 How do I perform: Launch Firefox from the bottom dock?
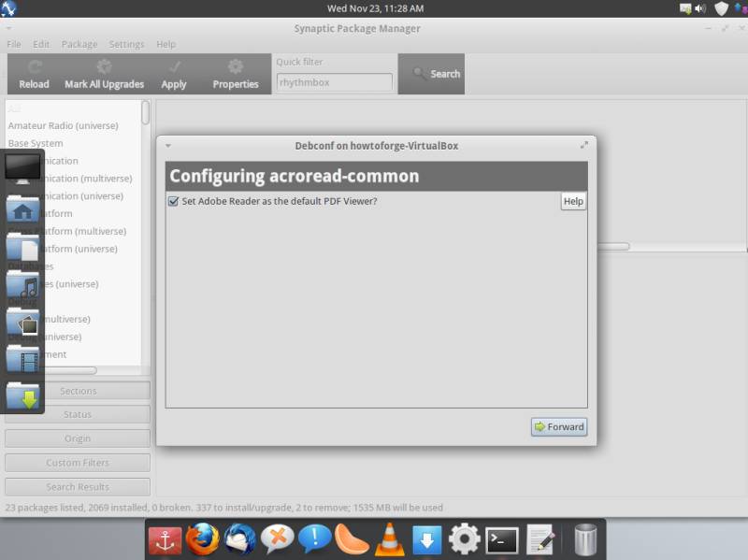(x=202, y=539)
